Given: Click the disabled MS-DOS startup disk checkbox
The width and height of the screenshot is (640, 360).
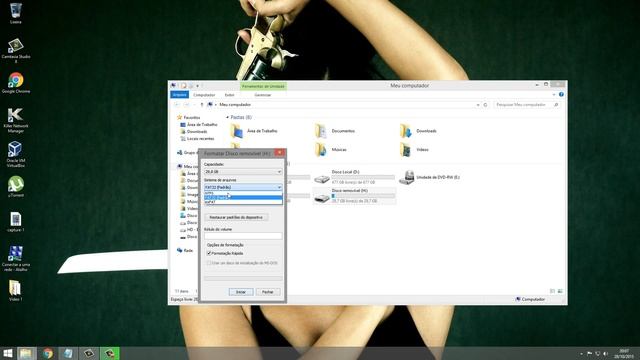Looking at the screenshot, I should coord(209,263).
